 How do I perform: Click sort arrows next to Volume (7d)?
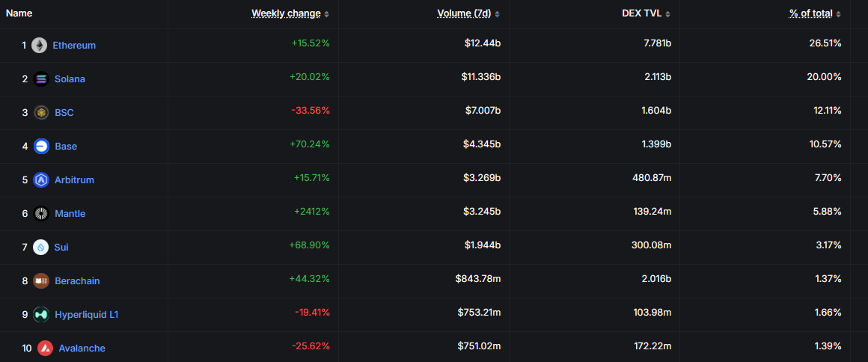[497, 14]
